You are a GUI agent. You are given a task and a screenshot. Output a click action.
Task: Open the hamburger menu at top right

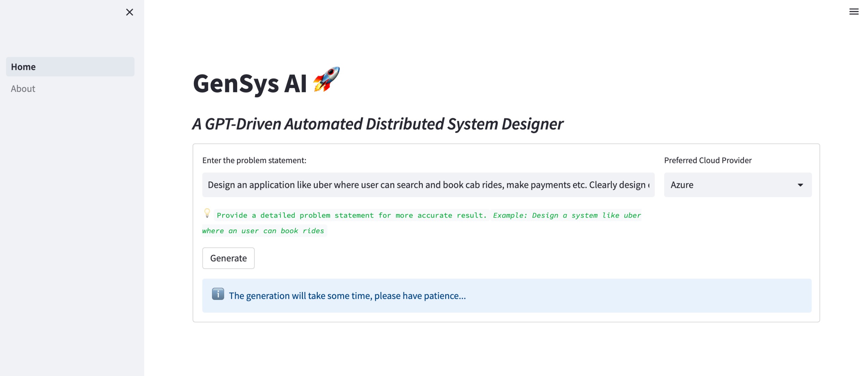click(x=853, y=12)
